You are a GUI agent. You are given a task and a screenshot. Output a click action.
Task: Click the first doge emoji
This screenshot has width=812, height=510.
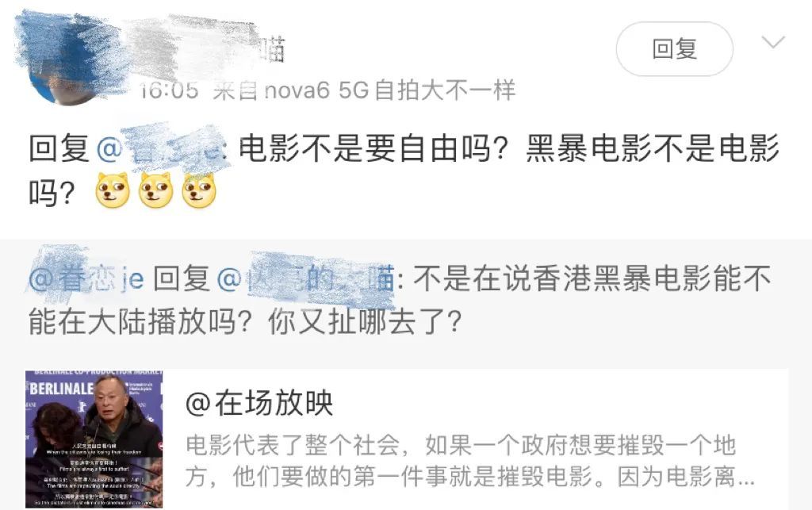[x=113, y=191]
